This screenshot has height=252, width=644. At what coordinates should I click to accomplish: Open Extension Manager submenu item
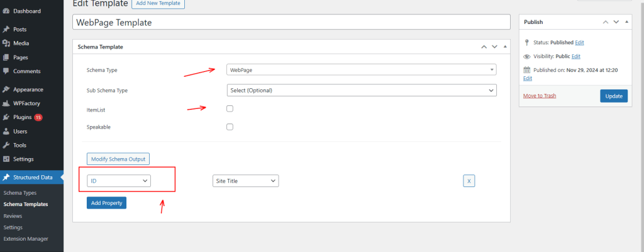tap(25, 239)
